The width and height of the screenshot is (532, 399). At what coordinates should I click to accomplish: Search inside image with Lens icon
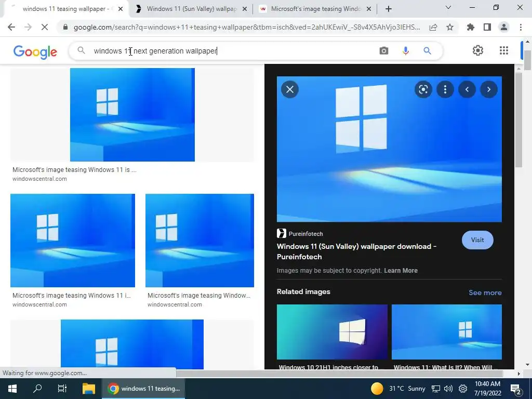pos(423,89)
